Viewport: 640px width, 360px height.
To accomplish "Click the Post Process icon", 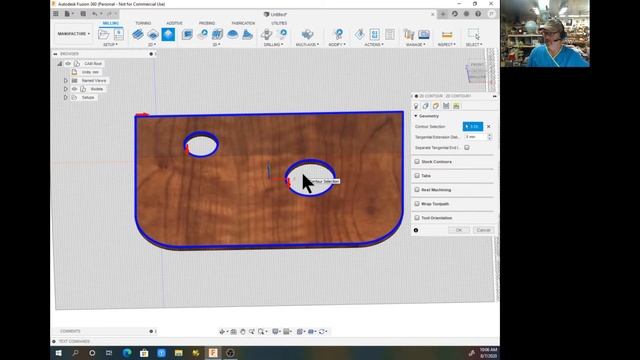I will pyautogui.click(x=375, y=35).
